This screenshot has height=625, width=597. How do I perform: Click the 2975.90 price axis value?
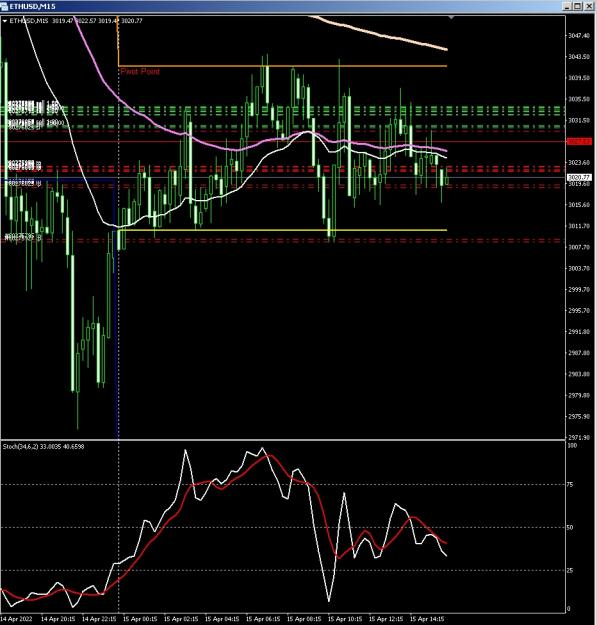579,417
